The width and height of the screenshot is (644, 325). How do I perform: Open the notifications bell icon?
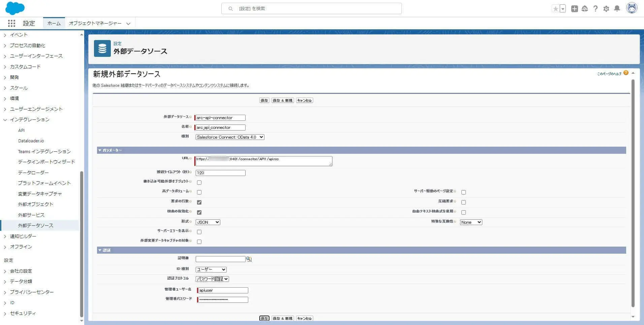pos(617,9)
